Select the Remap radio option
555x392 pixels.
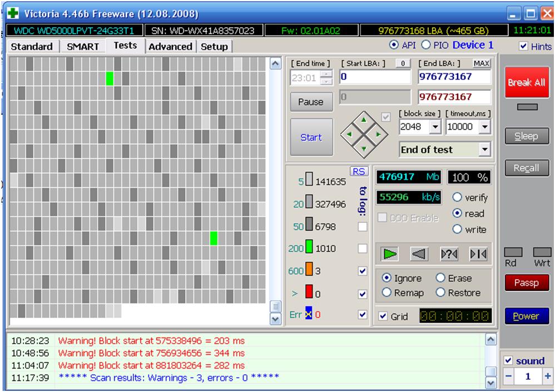click(x=386, y=292)
